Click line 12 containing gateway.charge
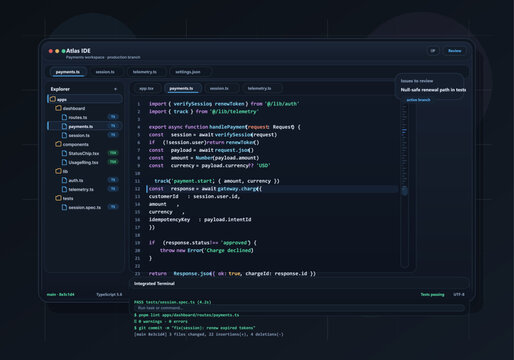 [272, 189]
